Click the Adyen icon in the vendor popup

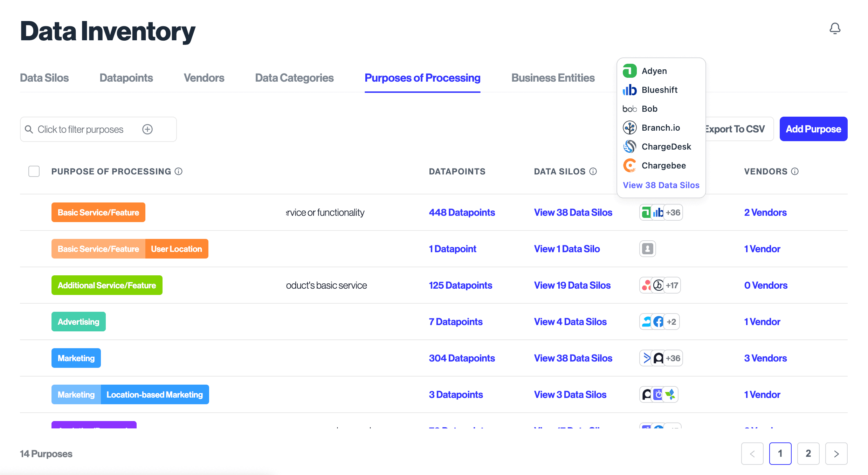tap(629, 71)
